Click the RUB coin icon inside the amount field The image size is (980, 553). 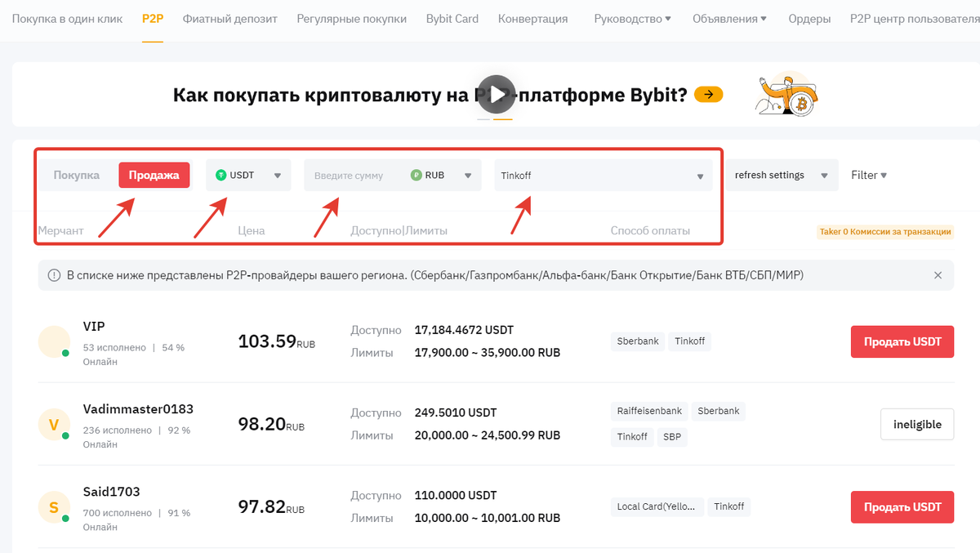pos(416,175)
